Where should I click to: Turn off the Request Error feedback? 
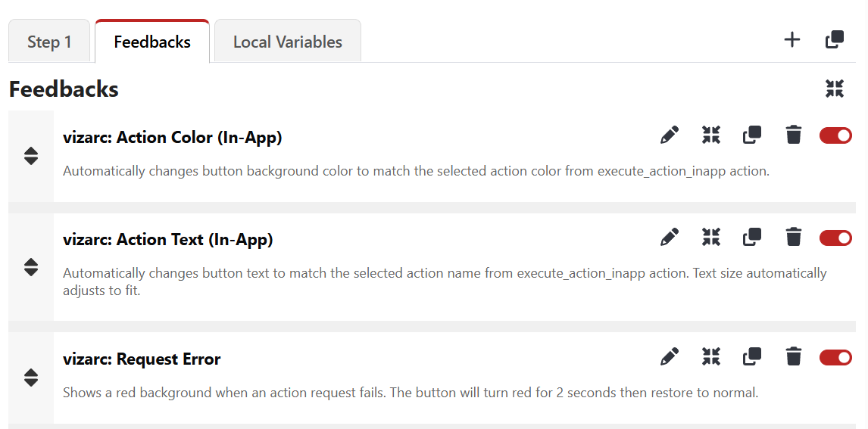[x=835, y=356]
